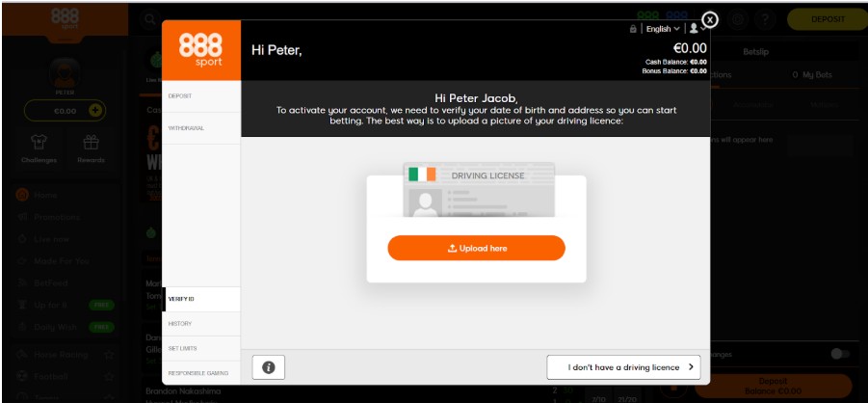Click the orange Upload here button
The image size is (868, 403).
(476, 248)
